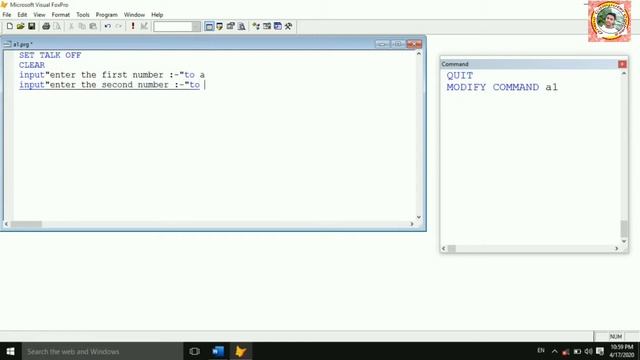Click the Search the web and Windows box
This screenshot has height=360, width=640.
102,351
